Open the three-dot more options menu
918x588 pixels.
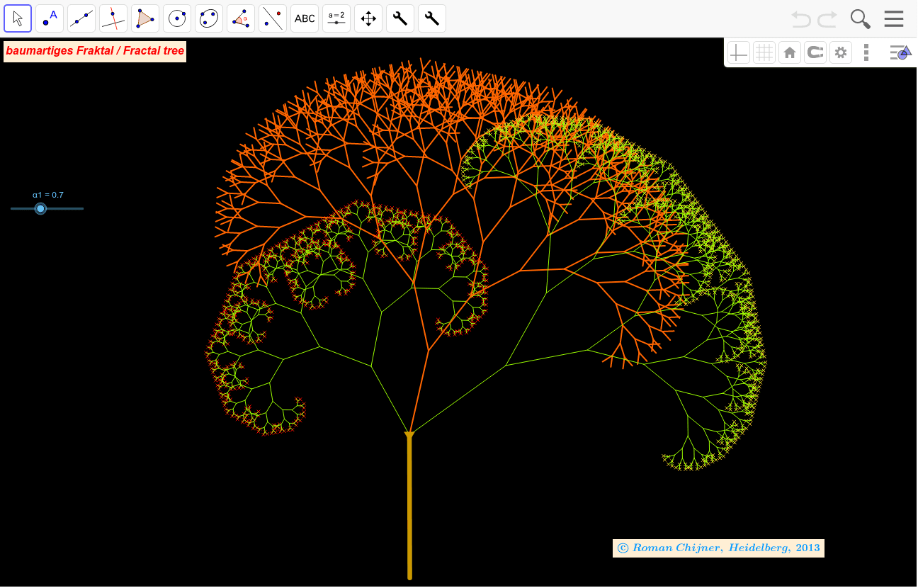pyautogui.click(x=866, y=52)
